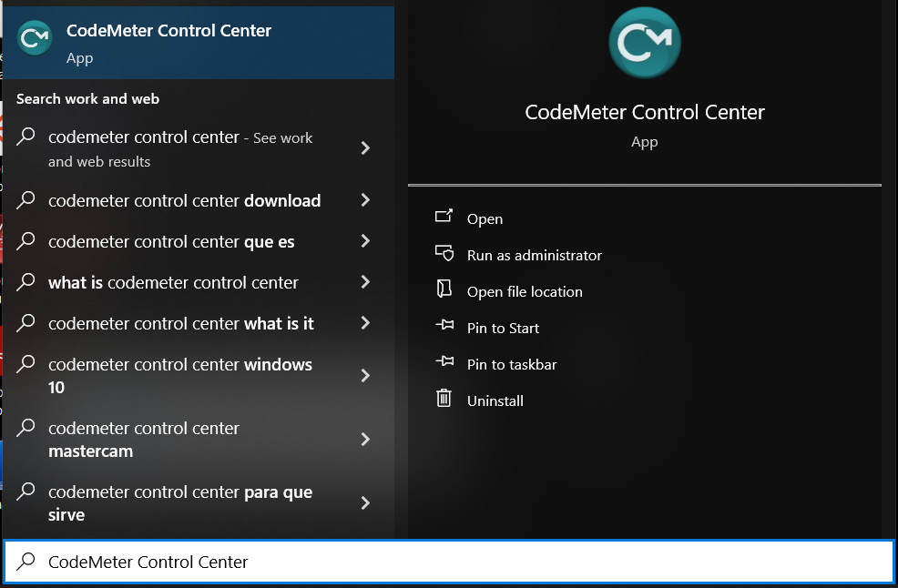The width and height of the screenshot is (898, 588).
Task: Select the CodeMeter Control Center App result
Action: pyautogui.click(x=182, y=42)
